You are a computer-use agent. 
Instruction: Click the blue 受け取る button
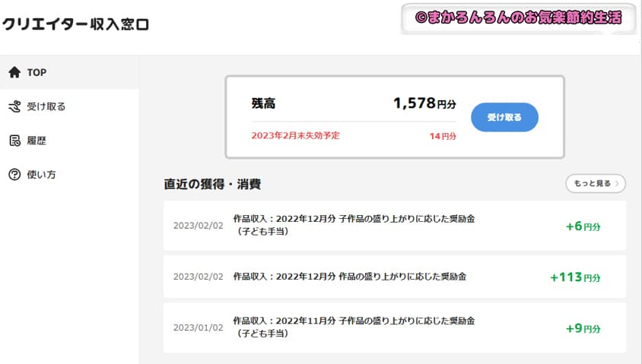pos(504,117)
